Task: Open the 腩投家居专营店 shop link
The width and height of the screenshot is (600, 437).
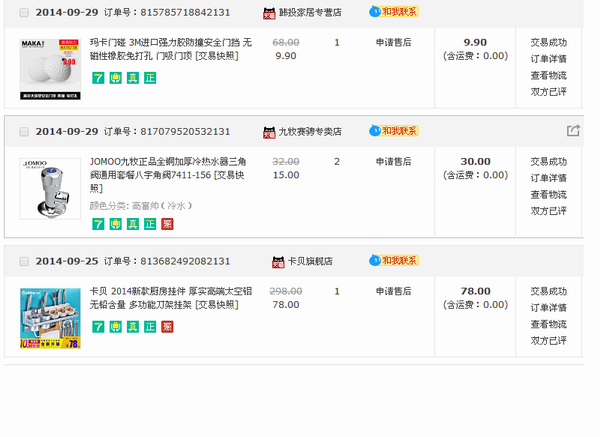Action: (x=310, y=14)
